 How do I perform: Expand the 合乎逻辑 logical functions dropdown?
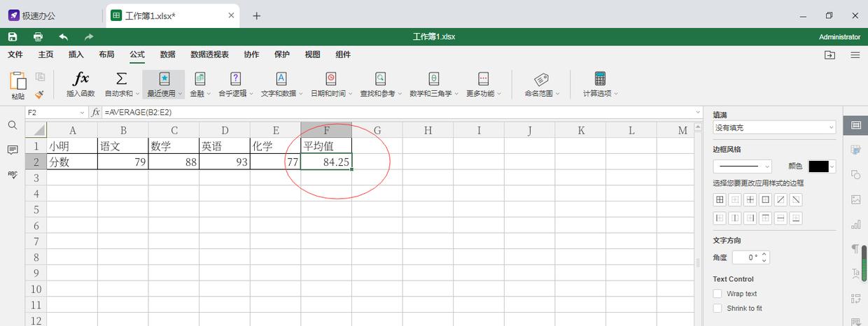(251, 94)
